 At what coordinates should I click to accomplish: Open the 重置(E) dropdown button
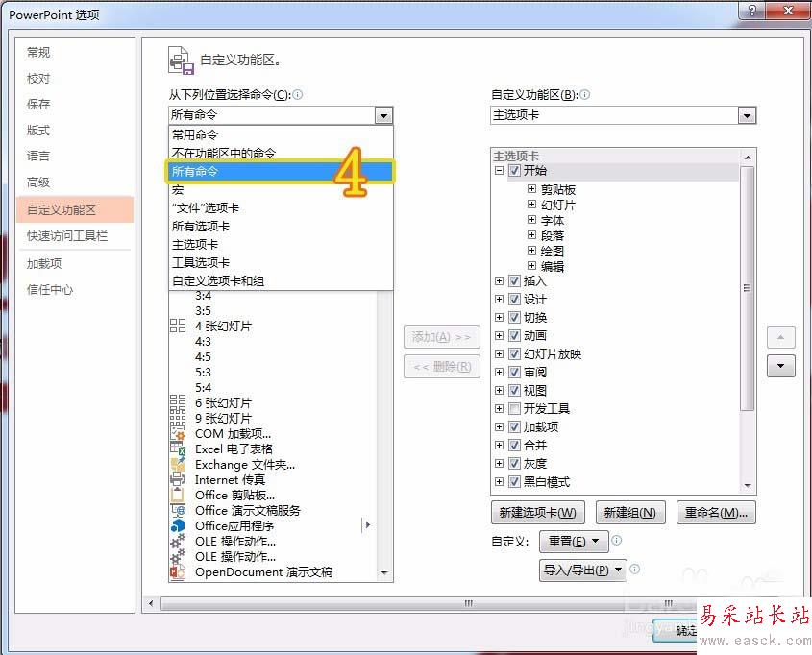pyautogui.click(x=574, y=541)
